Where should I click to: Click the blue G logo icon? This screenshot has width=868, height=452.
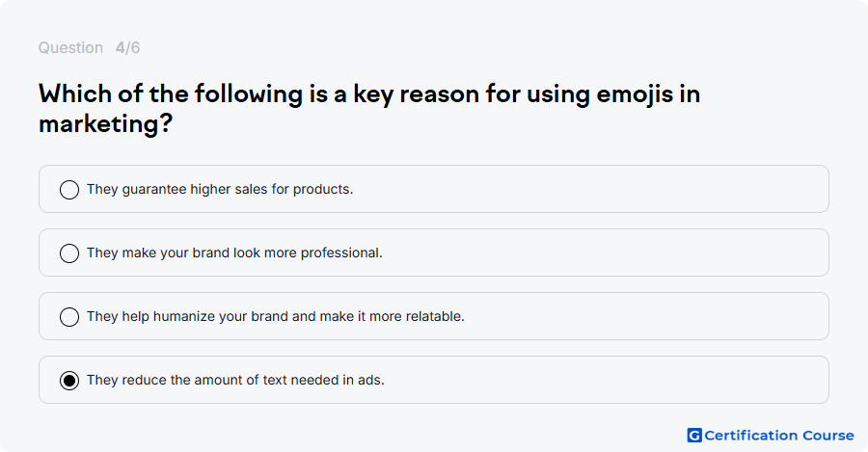[694, 436]
